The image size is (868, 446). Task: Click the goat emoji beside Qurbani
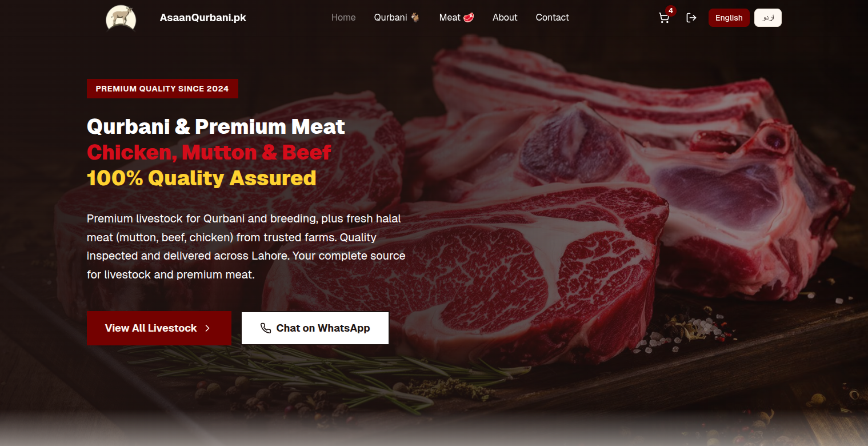[x=415, y=18]
